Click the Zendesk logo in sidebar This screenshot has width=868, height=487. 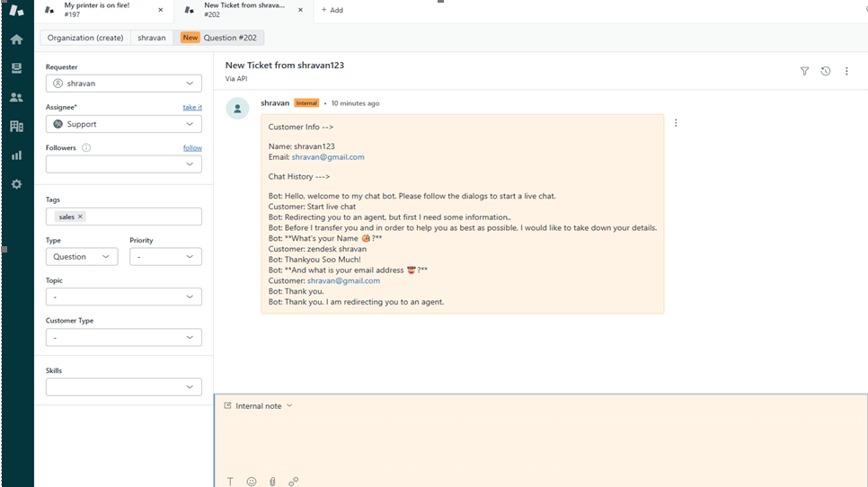[16, 10]
